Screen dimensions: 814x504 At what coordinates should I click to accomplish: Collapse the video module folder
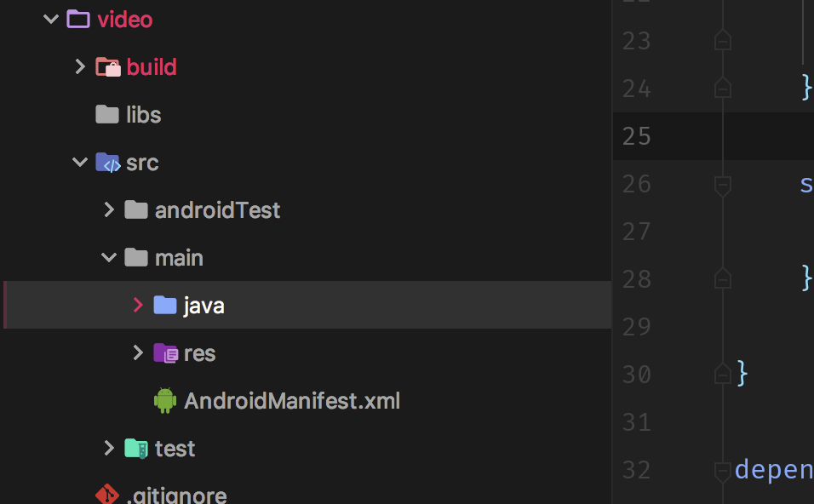51,20
